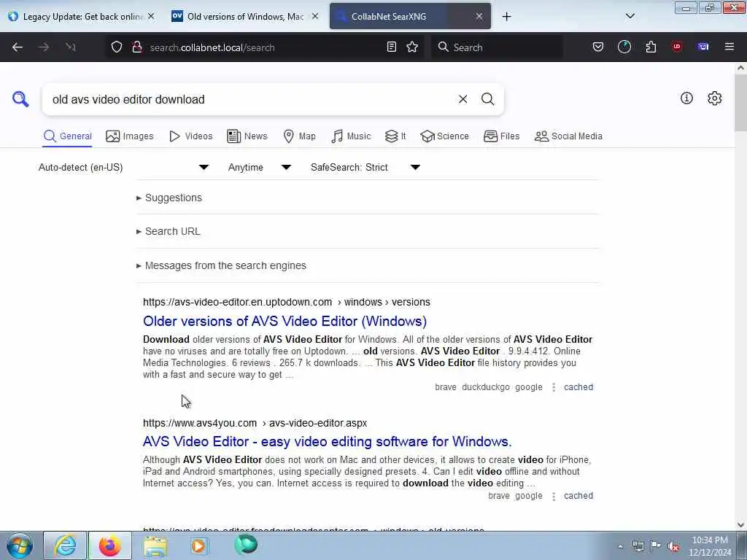Click the Firefox taskbar icon

110,545
